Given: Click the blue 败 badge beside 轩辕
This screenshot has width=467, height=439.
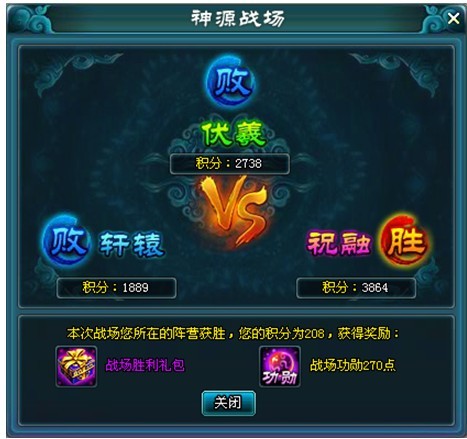Looking at the screenshot, I should pyautogui.click(x=67, y=240).
